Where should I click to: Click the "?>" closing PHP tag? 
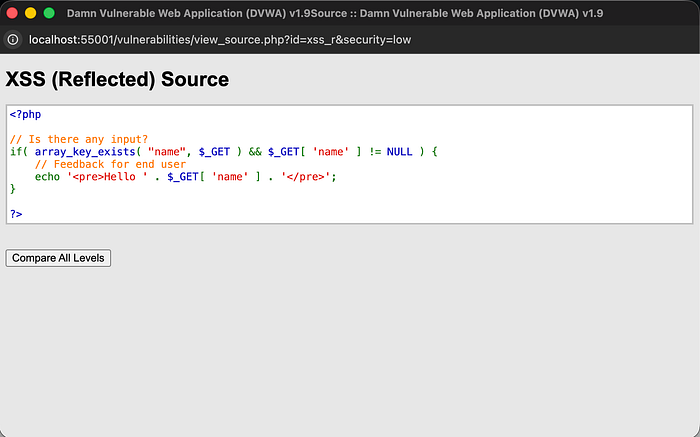pyautogui.click(x=16, y=214)
